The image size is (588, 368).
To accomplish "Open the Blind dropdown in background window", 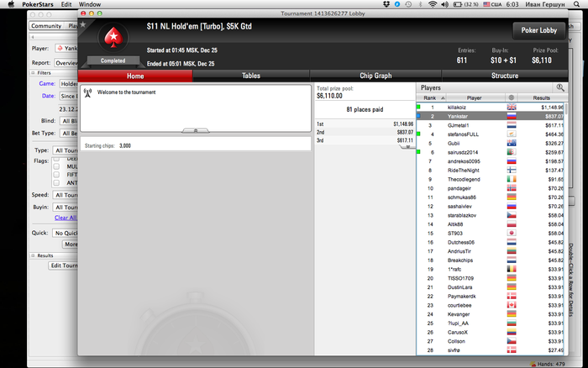I will [x=69, y=121].
